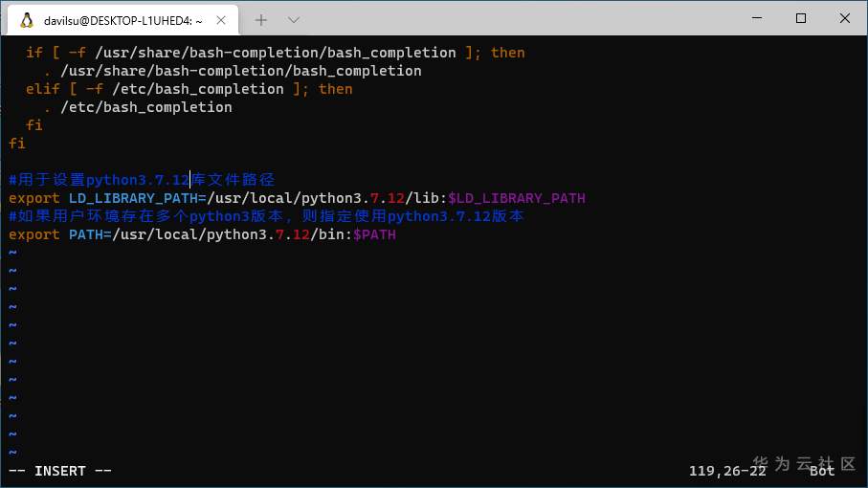Open a new tab with the plus button
The height and width of the screenshot is (488, 868).
[261, 19]
